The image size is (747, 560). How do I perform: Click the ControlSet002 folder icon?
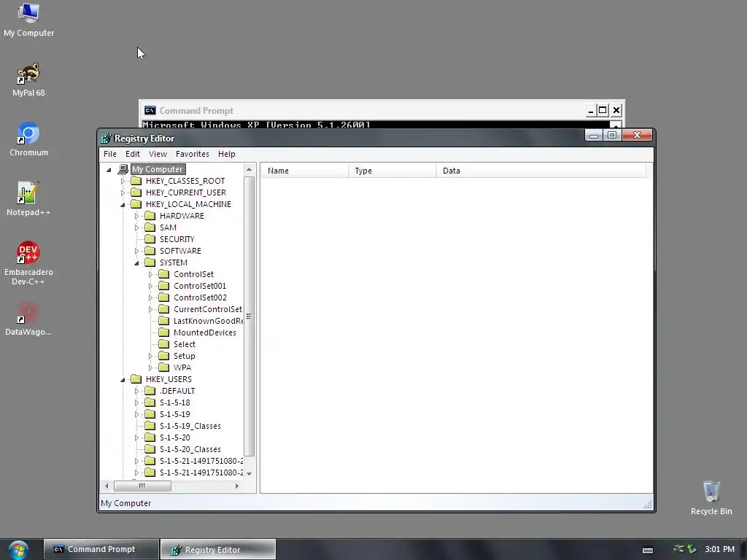(x=164, y=297)
